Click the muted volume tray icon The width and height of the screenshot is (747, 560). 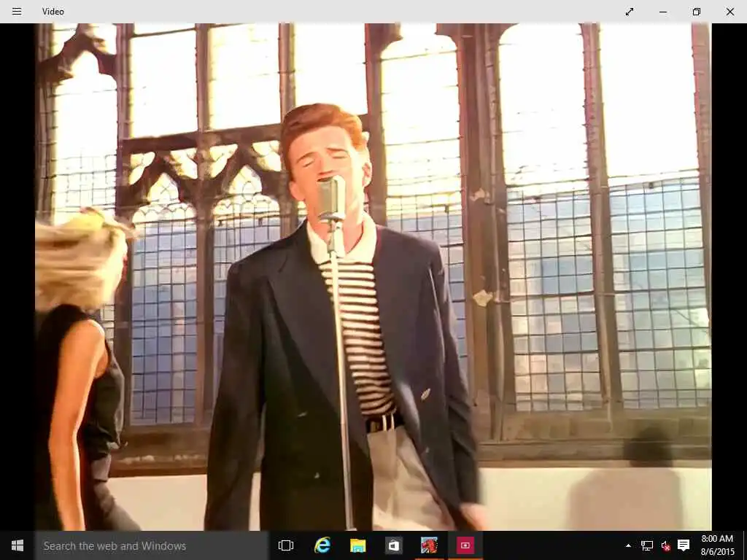[665, 545]
